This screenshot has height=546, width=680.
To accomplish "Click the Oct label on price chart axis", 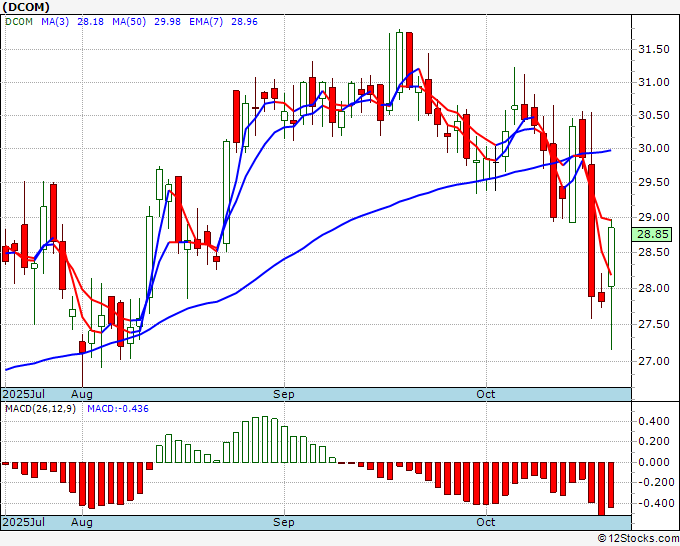I will 486,394.
